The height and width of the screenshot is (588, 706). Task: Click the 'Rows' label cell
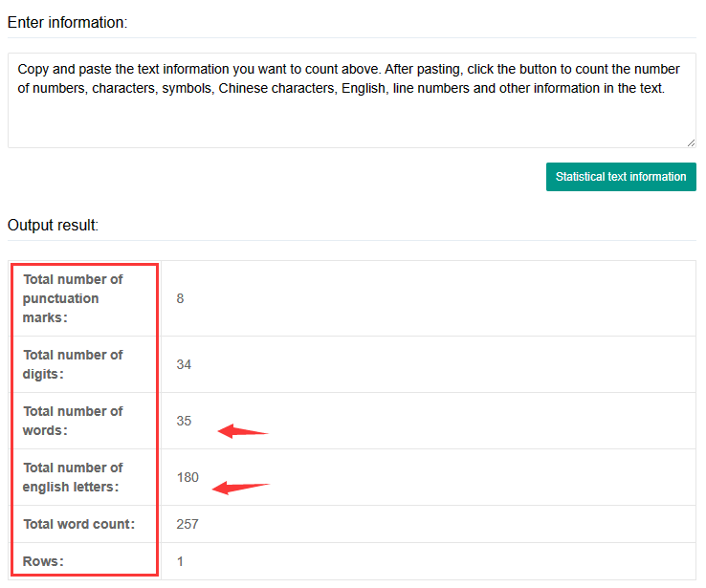tap(44, 561)
